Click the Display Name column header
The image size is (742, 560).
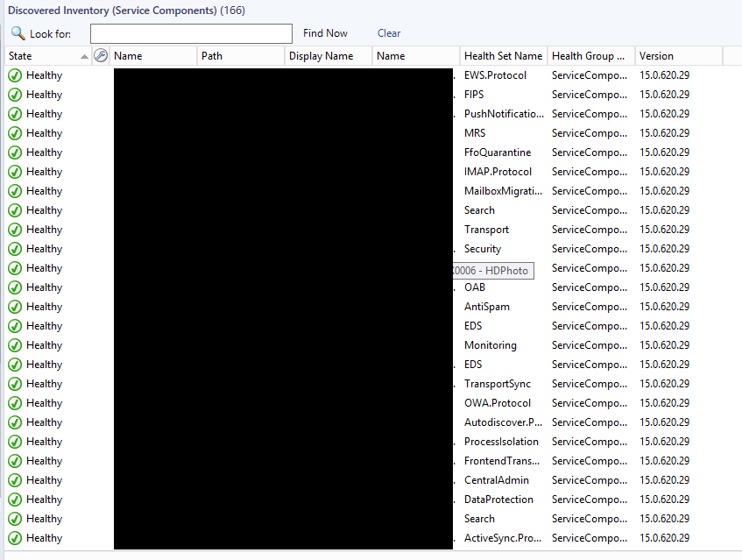point(321,56)
